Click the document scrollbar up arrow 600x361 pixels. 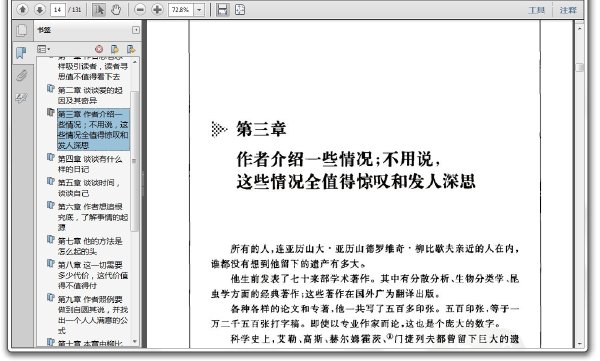580,28
